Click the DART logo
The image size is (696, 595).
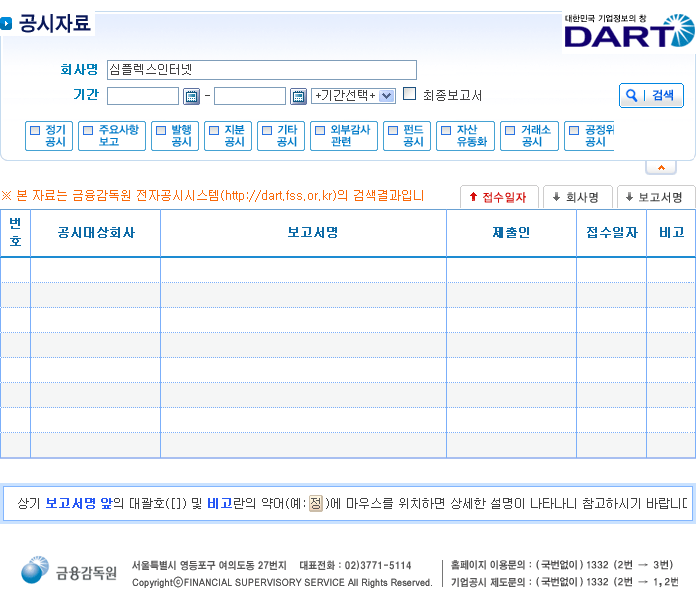[628, 31]
